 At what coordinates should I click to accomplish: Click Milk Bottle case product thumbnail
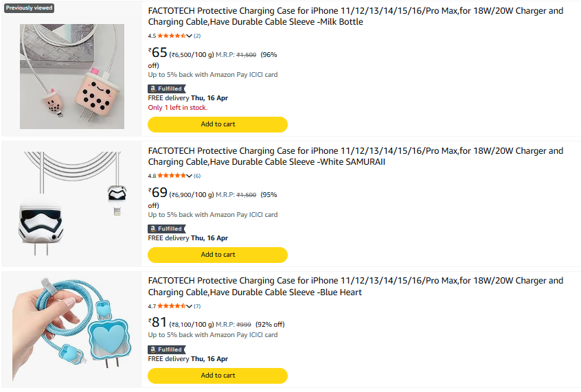tap(72, 76)
